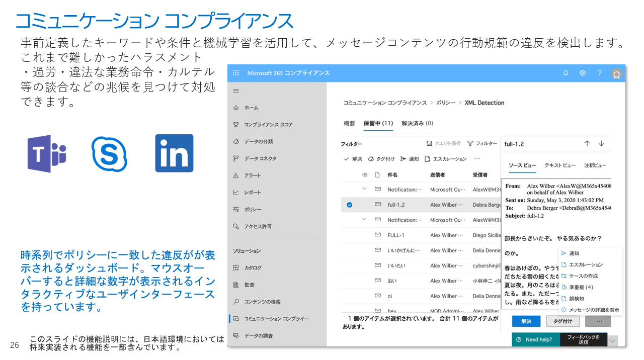Go to previous message up arrow
Viewport: 644px width, 360px height.
click(x=587, y=144)
